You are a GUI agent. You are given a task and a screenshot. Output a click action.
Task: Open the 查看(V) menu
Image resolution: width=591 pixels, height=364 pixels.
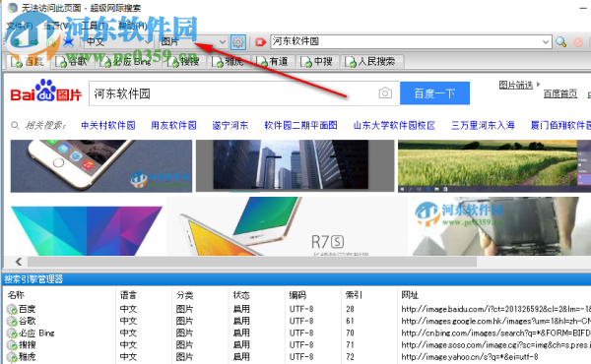pos(56,26)
